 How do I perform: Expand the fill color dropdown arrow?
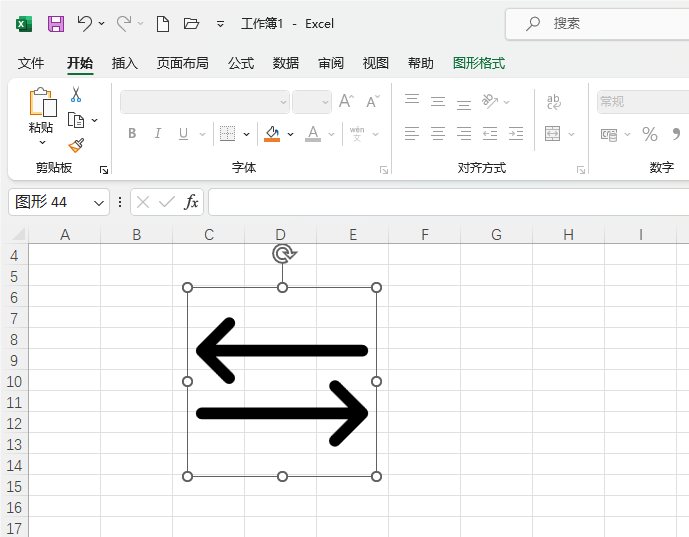click(290, 134)
